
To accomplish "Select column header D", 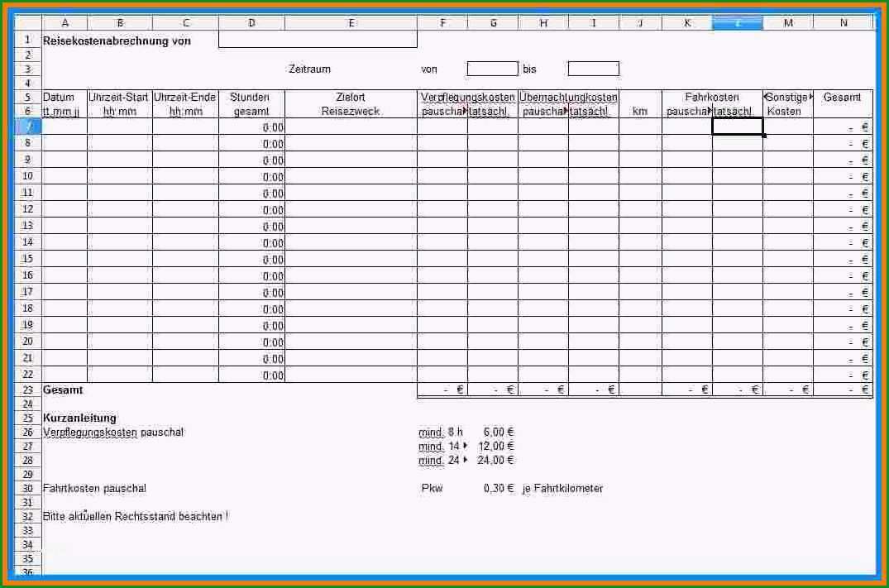I will click(x=251, y=22).
